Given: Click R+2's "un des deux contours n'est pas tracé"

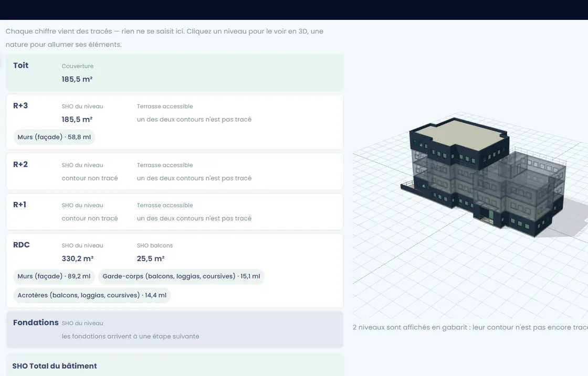Looking at the screenshot, I should pyautogui.click(x=194, y=178).
